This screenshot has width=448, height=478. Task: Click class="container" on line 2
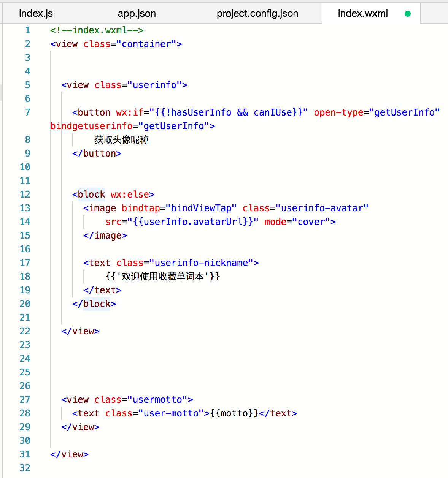130,44
